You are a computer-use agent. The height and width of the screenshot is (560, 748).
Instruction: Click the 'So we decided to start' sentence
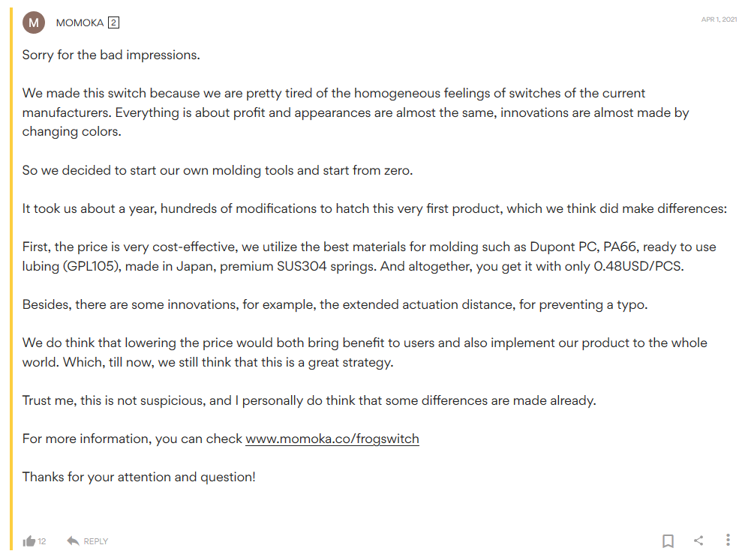coord(218,170)
